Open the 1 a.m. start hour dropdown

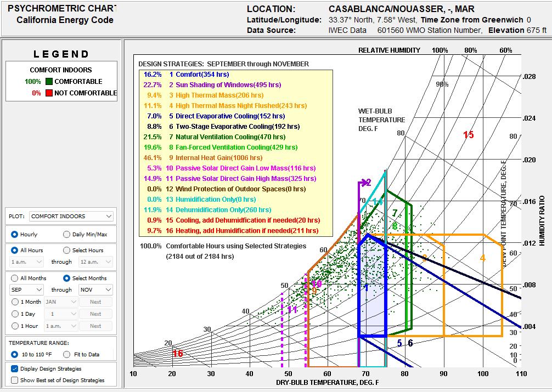pyautogui.click(x=26, y=262)
